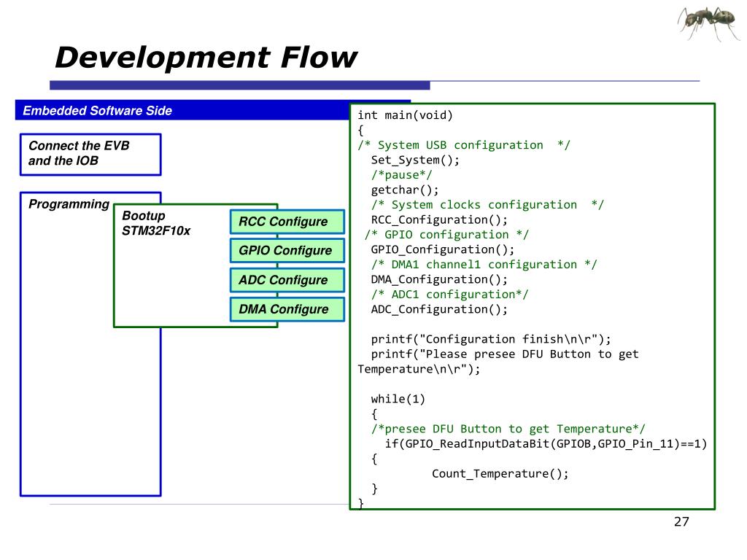
Task: Click the 'Count_Temperature();' call
Action: 500,474
